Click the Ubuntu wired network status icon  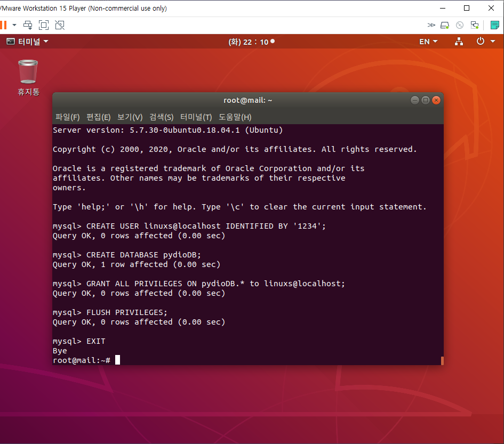(459, 42)
